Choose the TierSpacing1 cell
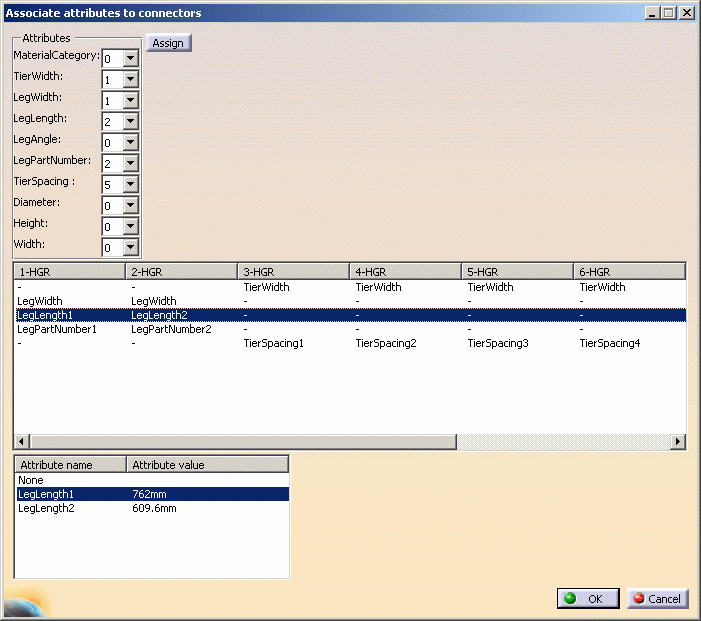 (273, 343)
